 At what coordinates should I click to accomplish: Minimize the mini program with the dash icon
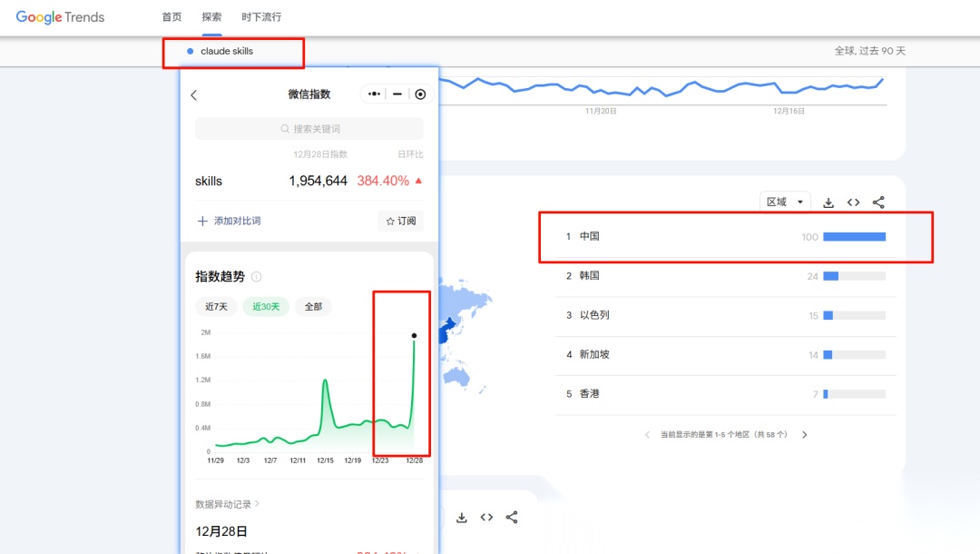point(397,94)
